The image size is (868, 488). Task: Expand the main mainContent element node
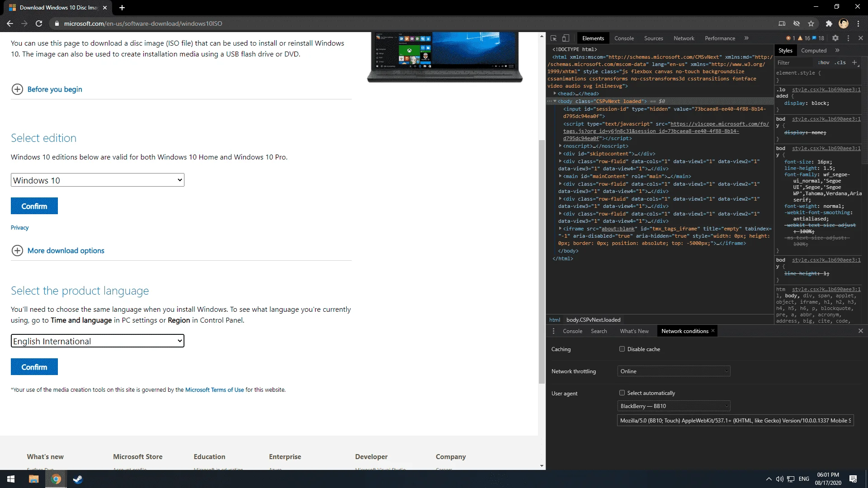pos(560,176)
